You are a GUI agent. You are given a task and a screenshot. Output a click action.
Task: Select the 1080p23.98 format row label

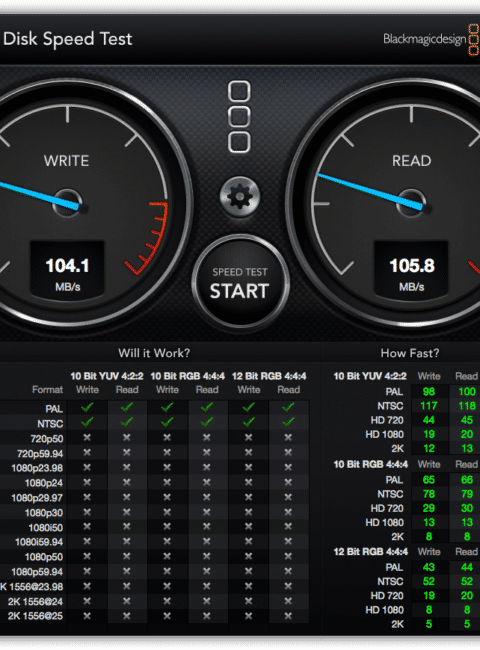[x=37, y=468]
